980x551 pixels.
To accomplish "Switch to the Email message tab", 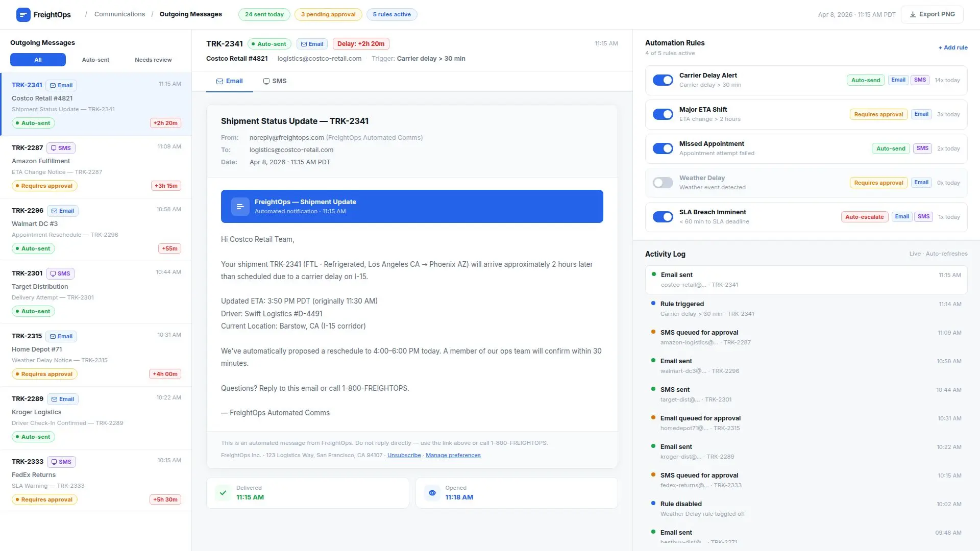I will click(x=229, y=81).
